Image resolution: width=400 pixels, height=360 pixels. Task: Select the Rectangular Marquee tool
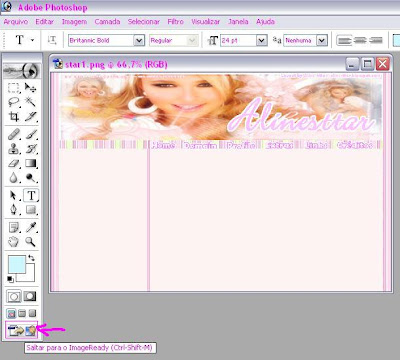click(13, 88)
